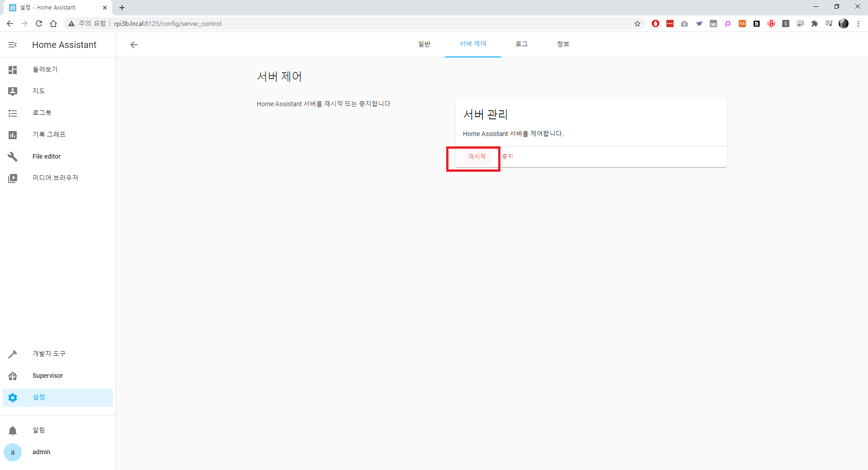This screenshot has width=868, height=470.
Task: Go back with the page back arrow
Action: (x=134, y=45)
